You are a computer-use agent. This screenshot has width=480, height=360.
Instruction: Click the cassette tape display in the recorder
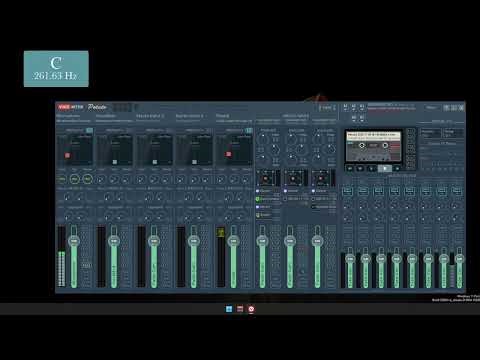point(373,147)
